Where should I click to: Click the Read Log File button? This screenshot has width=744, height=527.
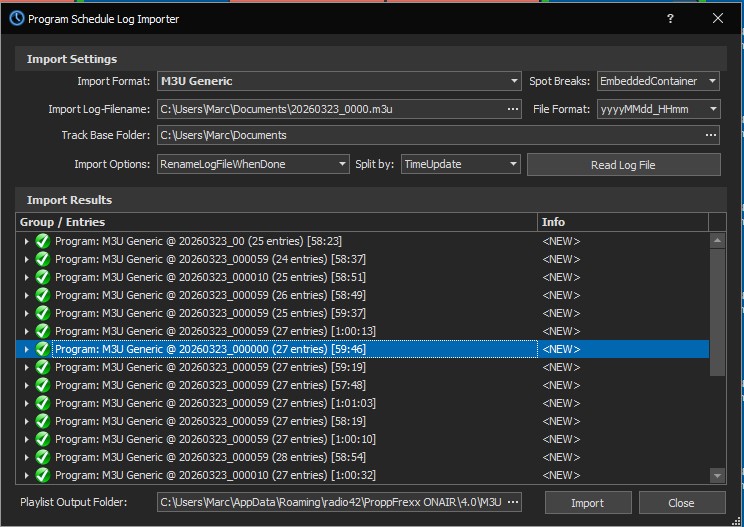(623, 164)
